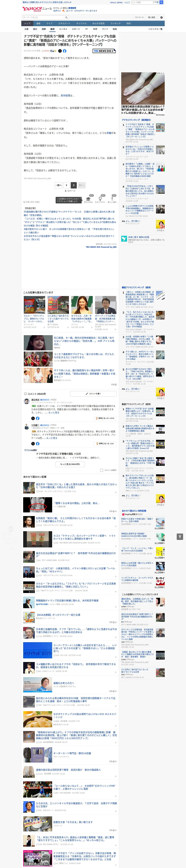Select the 国内 category
The width and height of the screenshot is (186, 868).
click(x=35, y=29)
